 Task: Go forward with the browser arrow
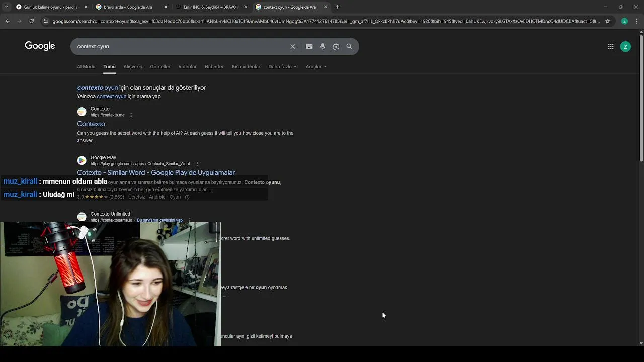(x=19, y=21)
